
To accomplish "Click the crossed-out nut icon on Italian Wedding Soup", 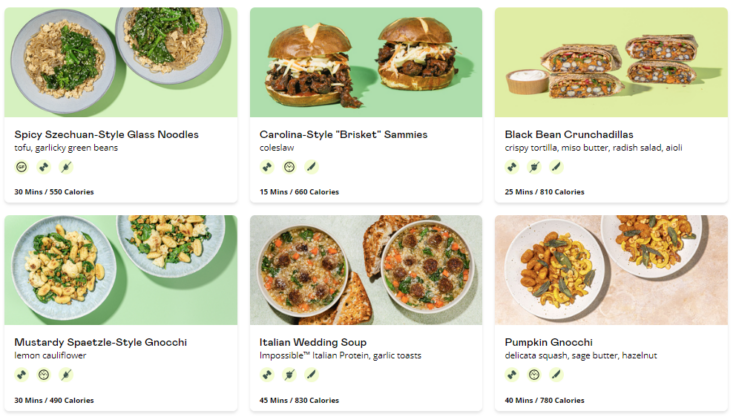I will [289, 374].
